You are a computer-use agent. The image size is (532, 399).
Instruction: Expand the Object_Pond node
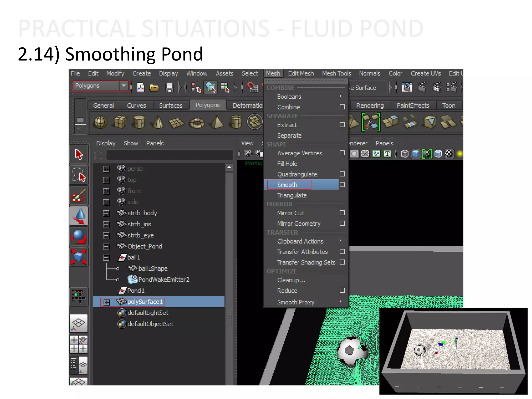pyautogui.click(x=106, y=247)
